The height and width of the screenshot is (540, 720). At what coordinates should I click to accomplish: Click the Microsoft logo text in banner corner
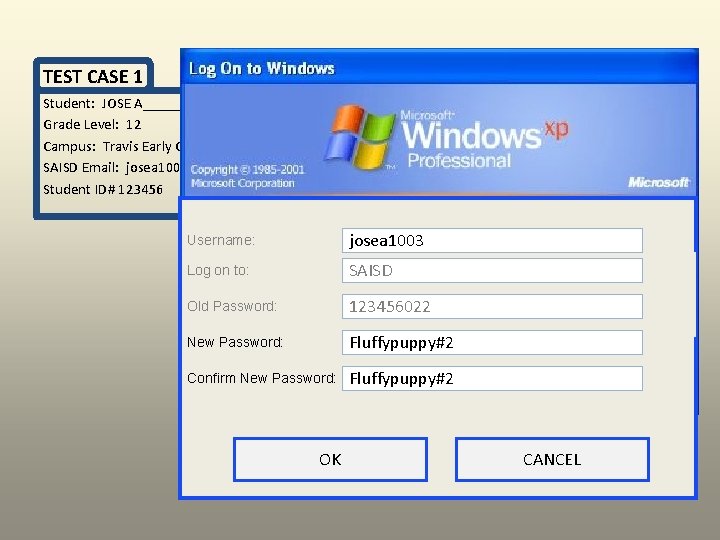(x=658, y=182)
